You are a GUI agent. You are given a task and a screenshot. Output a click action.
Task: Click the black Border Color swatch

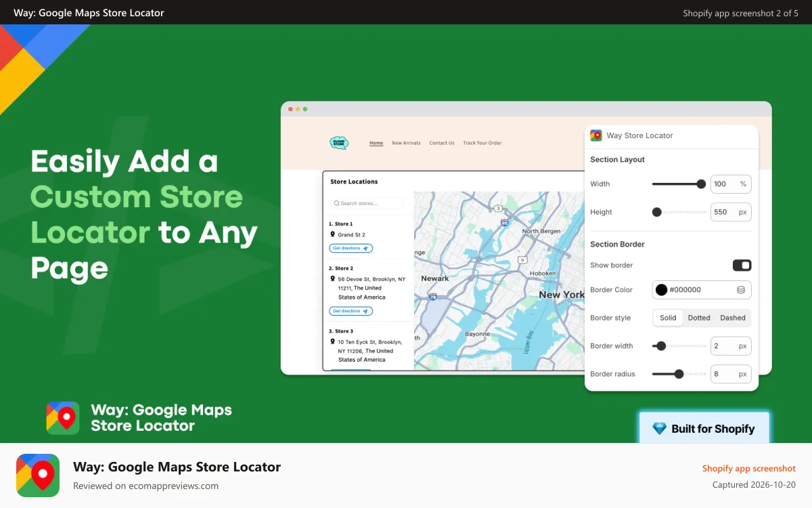coord(662,290)
